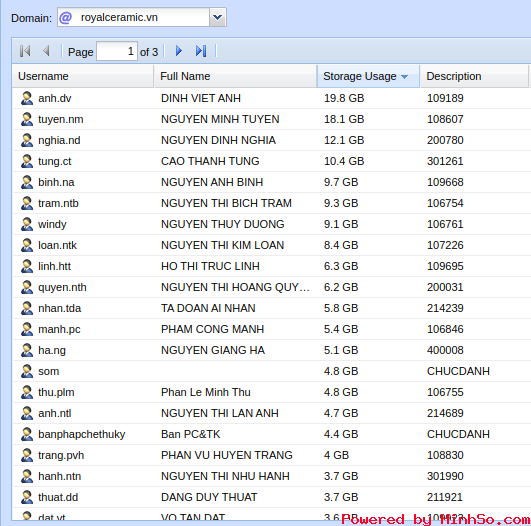The image size is (531, 526).
Task: Sort by Full Name column header
Action: tap(235, 77)
